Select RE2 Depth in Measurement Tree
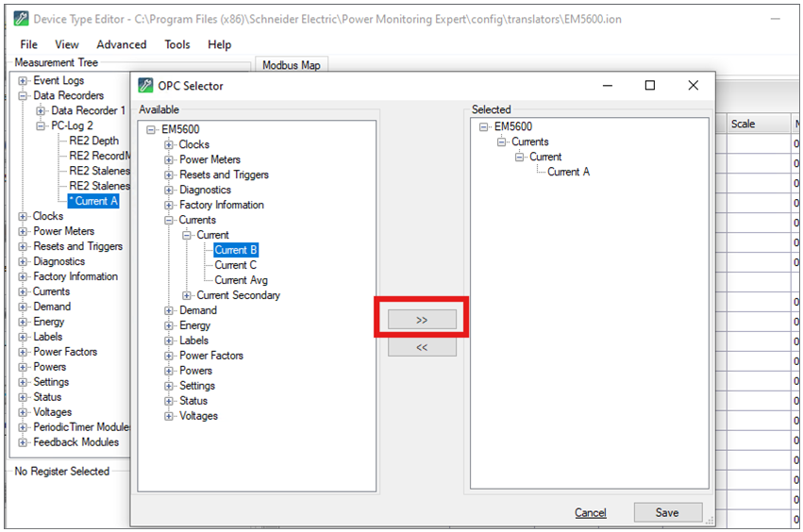803x532 pixels. pos(94,141)
